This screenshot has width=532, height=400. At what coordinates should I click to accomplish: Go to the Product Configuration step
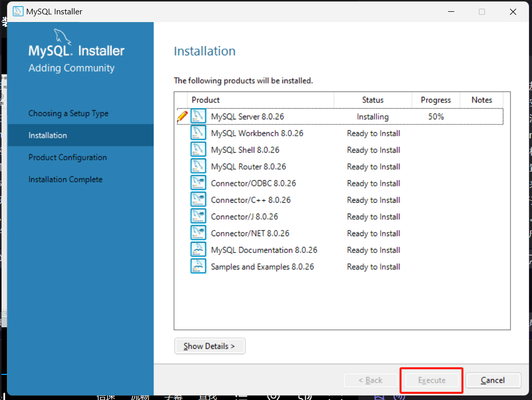[x=68, y=158]
